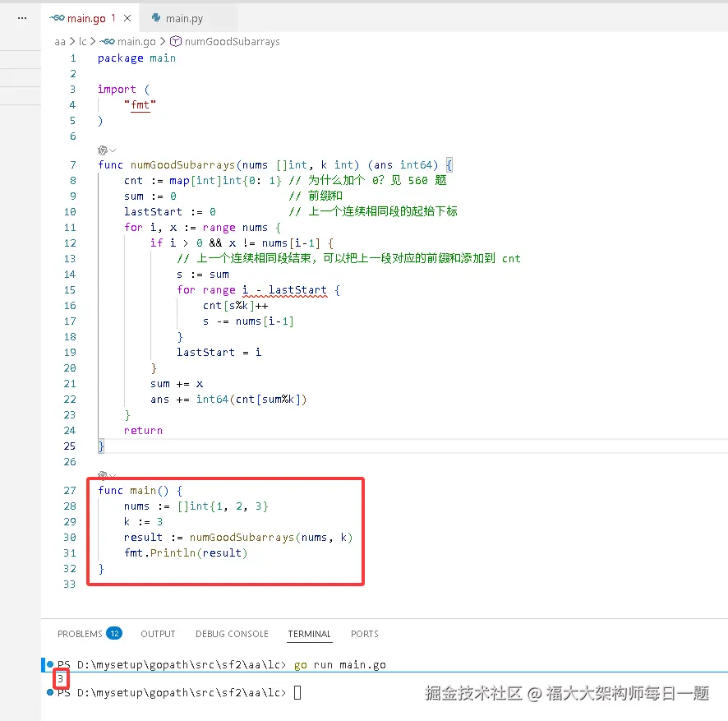Click the blue dot beside the terminal prompt
This screenshot has width=728, height=721.
point(48,692)
